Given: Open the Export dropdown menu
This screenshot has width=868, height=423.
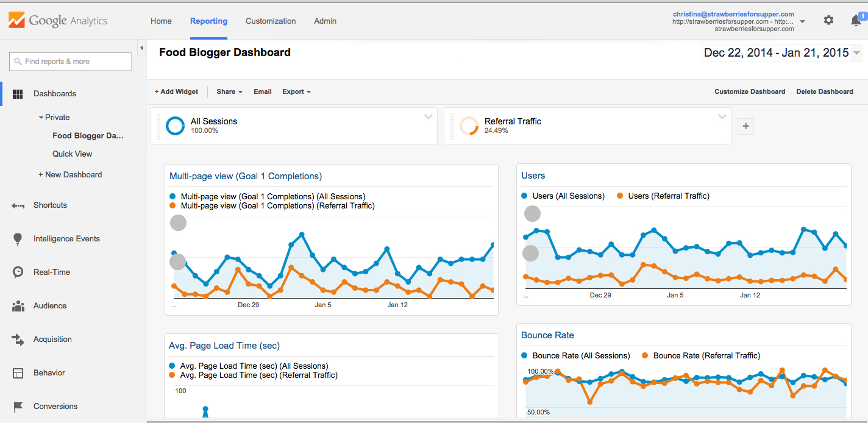Looking at the screenshot, I should (296, 92).
